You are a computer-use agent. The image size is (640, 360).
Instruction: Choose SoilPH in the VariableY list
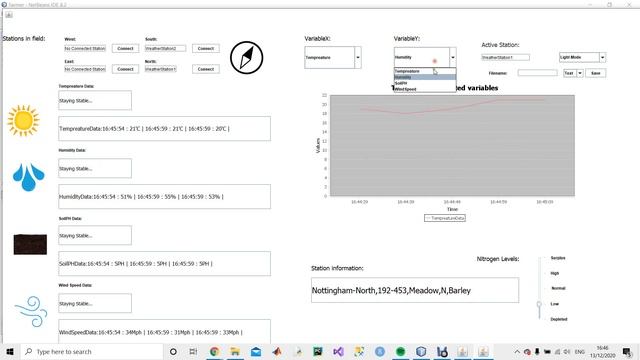(424, 83)
